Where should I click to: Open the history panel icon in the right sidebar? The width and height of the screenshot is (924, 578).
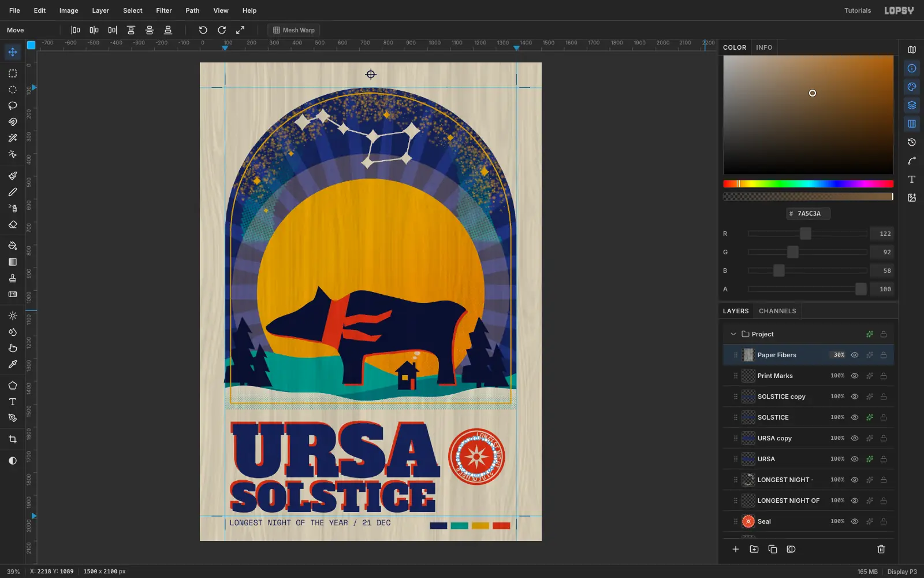coord(912,142)
